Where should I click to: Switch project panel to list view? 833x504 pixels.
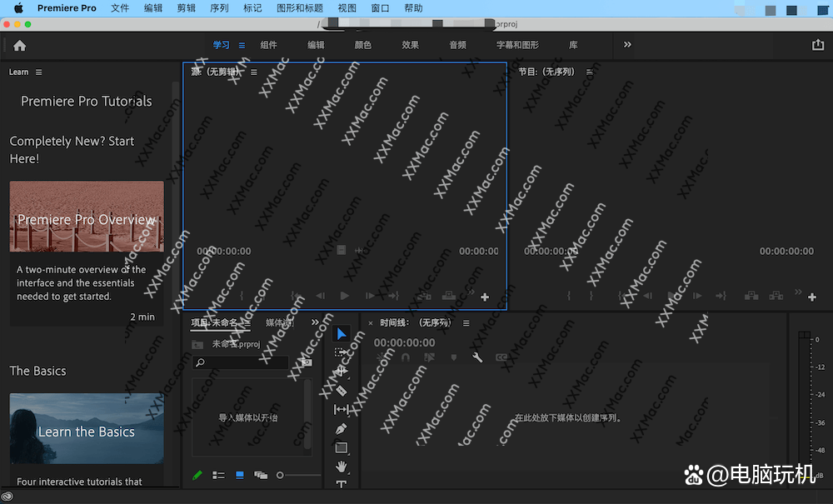[218, 475]
